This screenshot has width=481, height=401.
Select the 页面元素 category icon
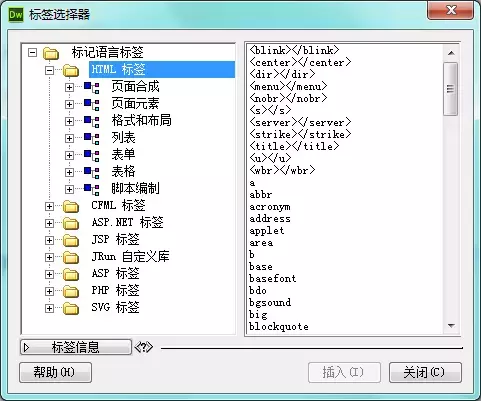point(91,105)
